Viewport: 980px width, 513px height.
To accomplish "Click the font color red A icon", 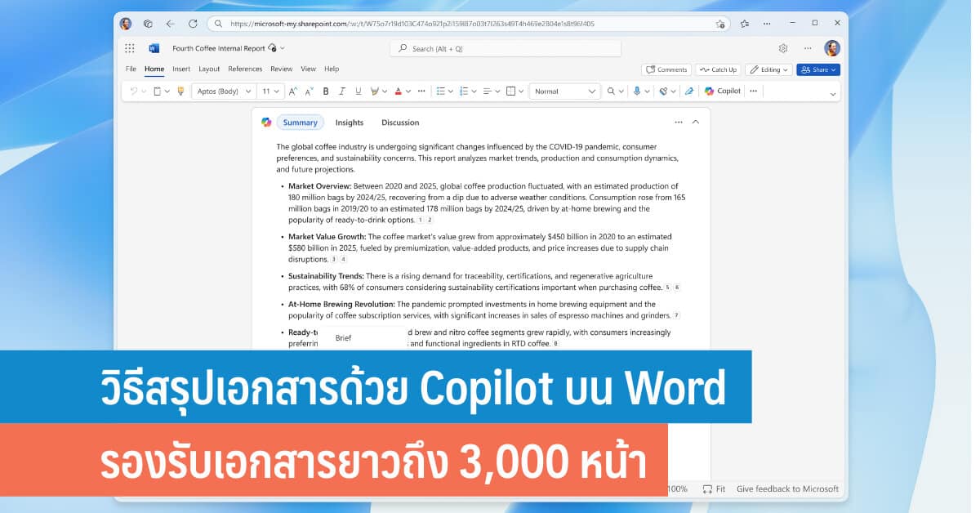I will click(398, 91).
